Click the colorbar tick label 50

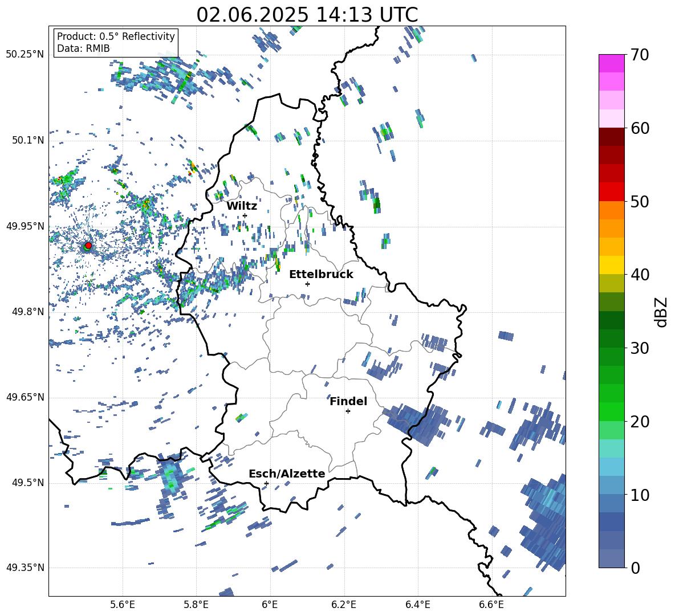point(639,202)
